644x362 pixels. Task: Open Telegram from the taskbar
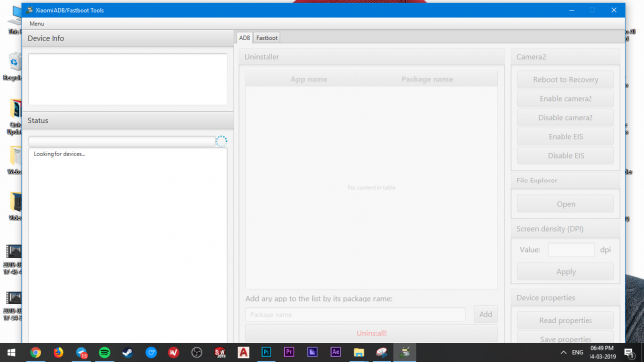pos(81,352)
